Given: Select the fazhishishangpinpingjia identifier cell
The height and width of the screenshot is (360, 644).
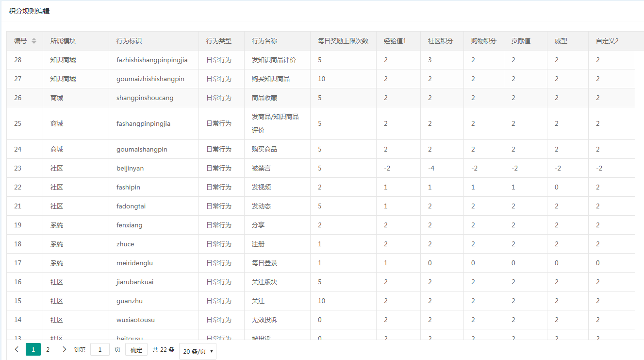Looking at the screenshot, I should [152, 60].
